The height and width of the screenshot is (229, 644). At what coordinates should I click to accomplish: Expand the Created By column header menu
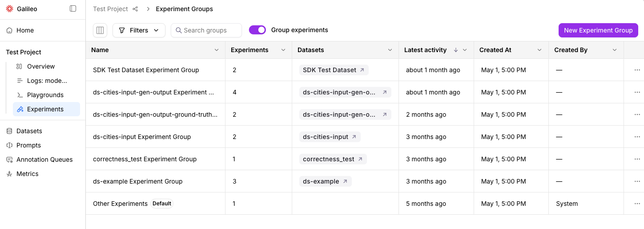coord(615,50)
